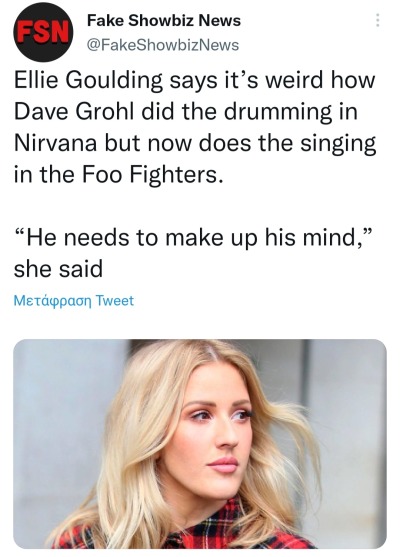Click the red FSN letters in the logo
This screenshot has height=557, width=400.
click(43, 32)
